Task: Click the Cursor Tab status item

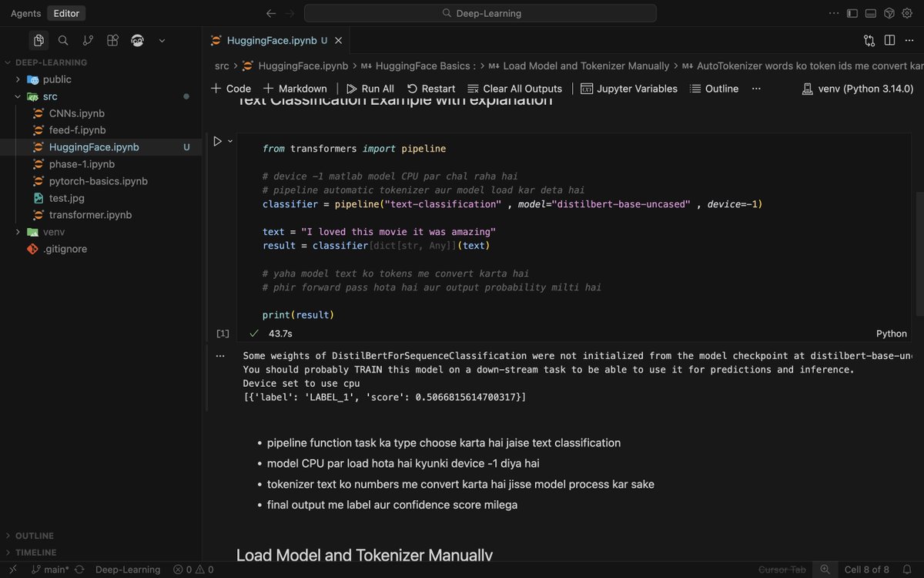Action: coord(782,570)
